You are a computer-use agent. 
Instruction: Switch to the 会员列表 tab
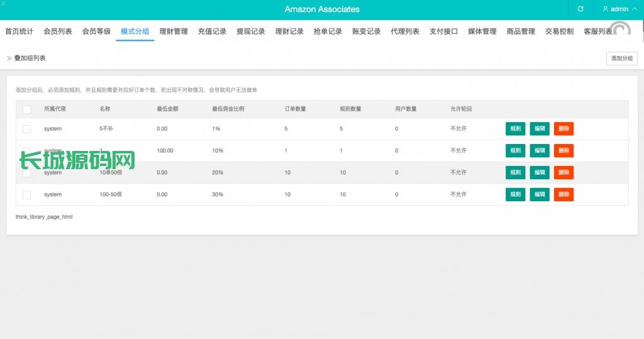[58, 31]
